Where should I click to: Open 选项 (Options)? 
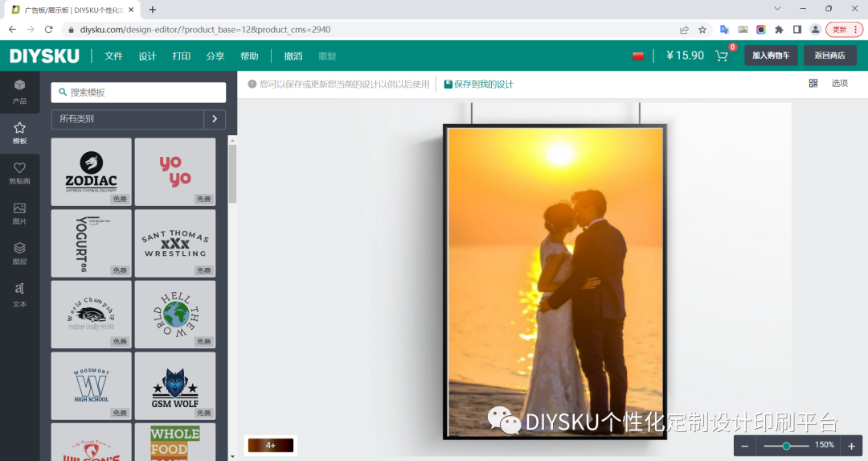pos(839,83)
